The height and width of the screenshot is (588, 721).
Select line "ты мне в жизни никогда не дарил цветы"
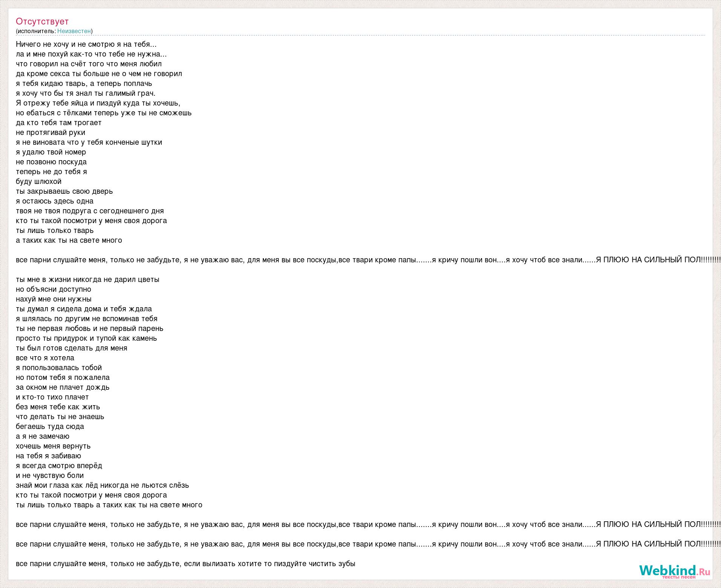(x=87, y=280)
